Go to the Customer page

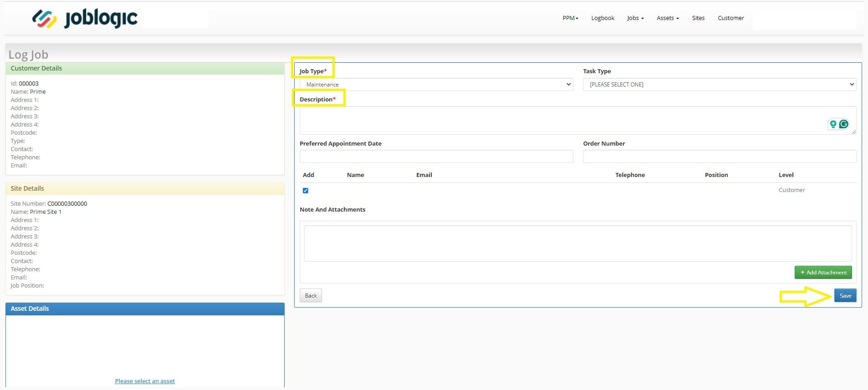click(x=731, y=18)
